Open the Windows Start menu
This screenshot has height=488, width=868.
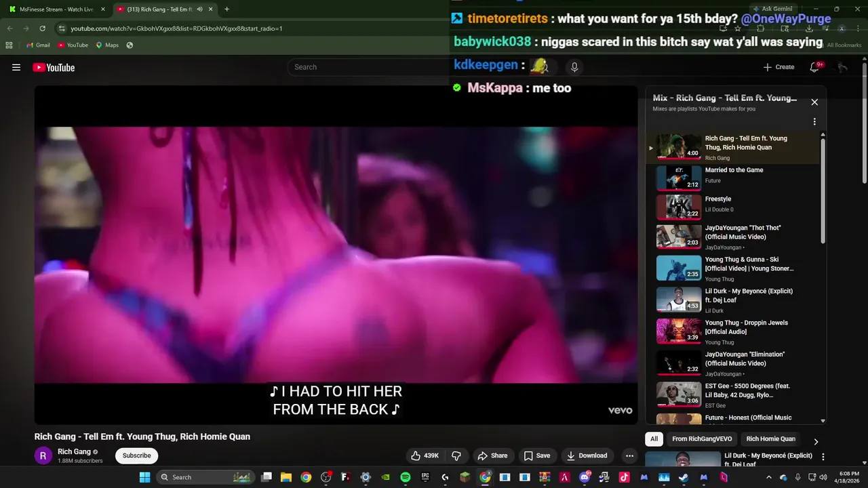click(x=144, y=477)
